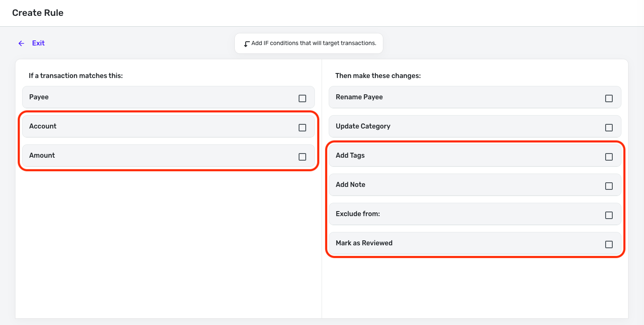
Task: Toggle the Rename Payee checkbox
Action: (609, 98)
